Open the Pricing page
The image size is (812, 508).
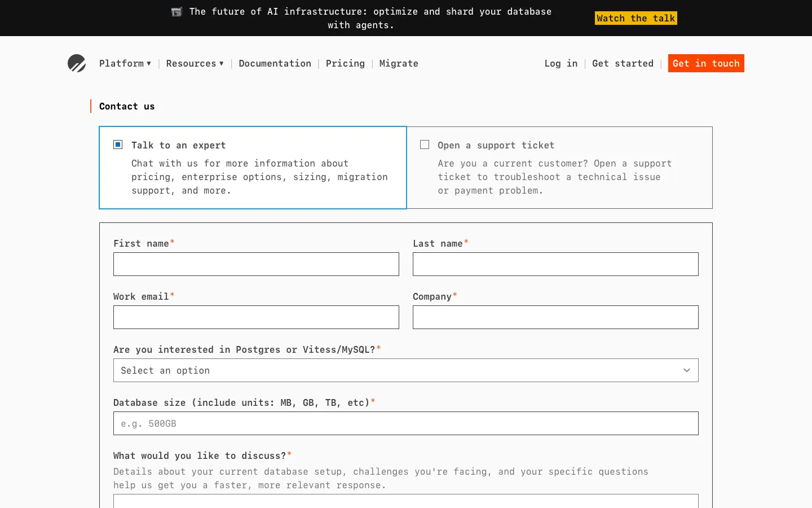pos(345,63)
